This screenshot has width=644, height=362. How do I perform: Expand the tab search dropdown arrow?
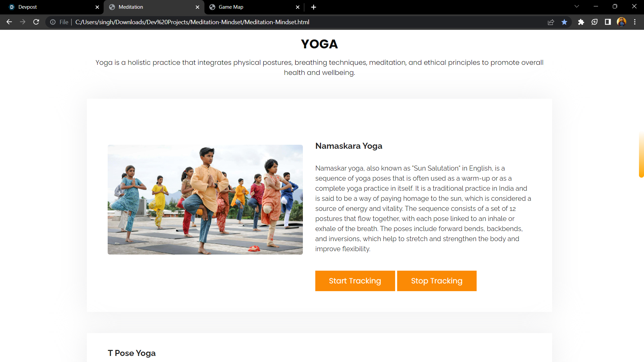coord(577,6)
